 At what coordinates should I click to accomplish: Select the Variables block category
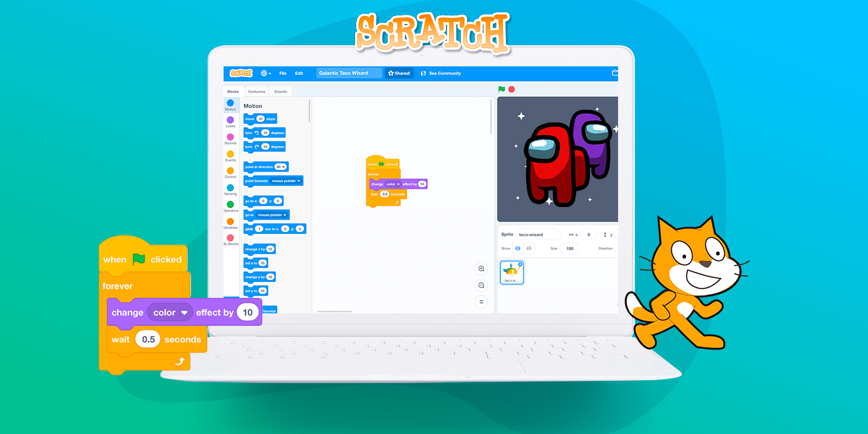pos(230,224)
